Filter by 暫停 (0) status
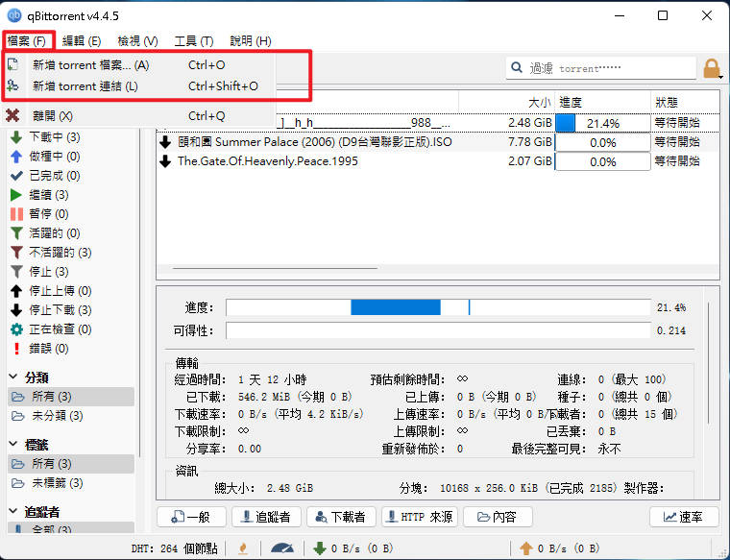 coord(49,213)
